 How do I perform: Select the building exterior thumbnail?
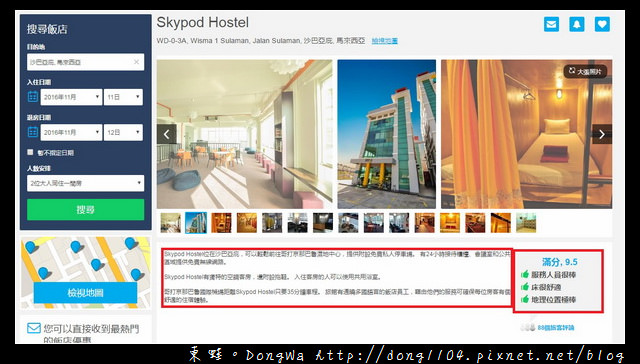[x=196, y=223]
